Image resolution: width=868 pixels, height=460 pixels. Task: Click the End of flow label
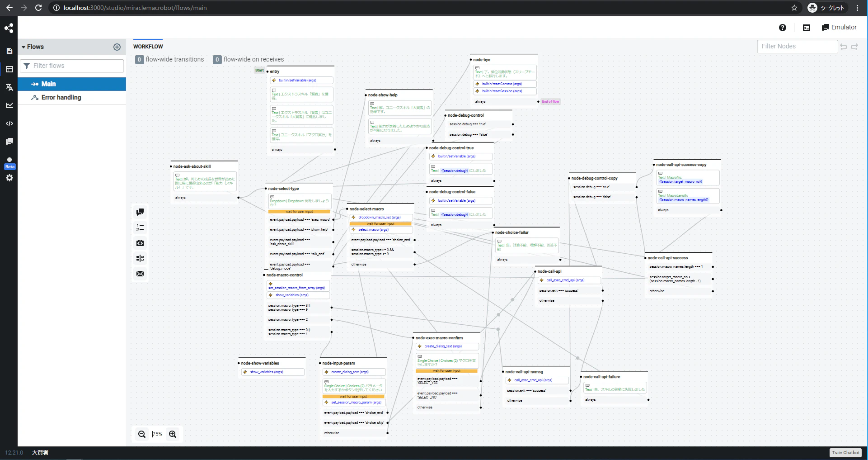(x=550, y=102)
